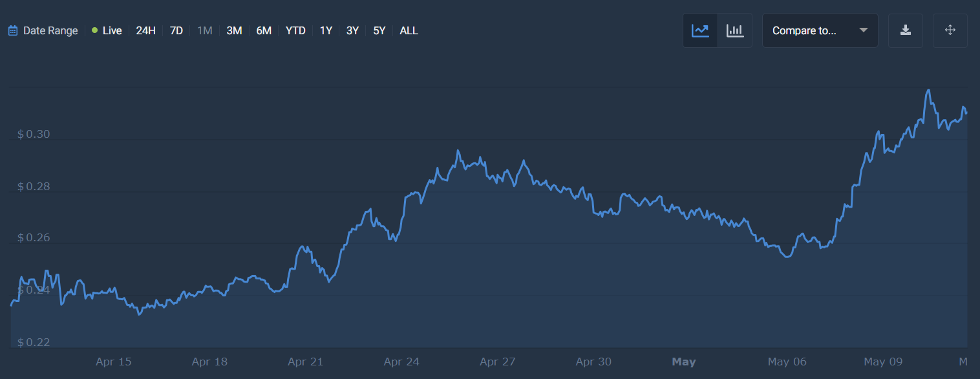Screen dimensions: 980x379
Task: Switch to 6M date range
Action: tap(264, 30)
